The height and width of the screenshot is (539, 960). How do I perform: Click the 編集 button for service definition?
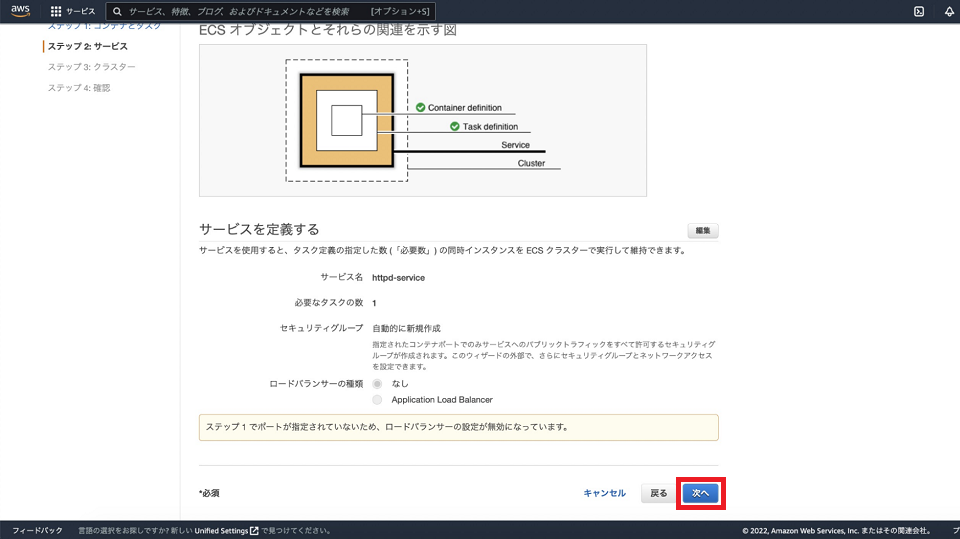pyautogui.click(x=703, y=230)
